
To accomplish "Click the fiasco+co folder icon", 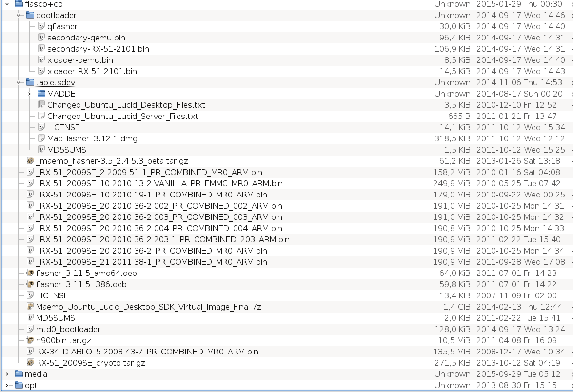I will point(19,4).
